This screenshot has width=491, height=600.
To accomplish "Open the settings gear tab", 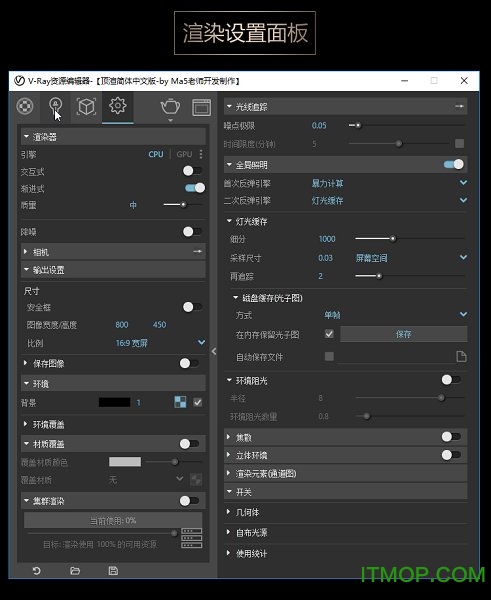I will pos(117,105).
